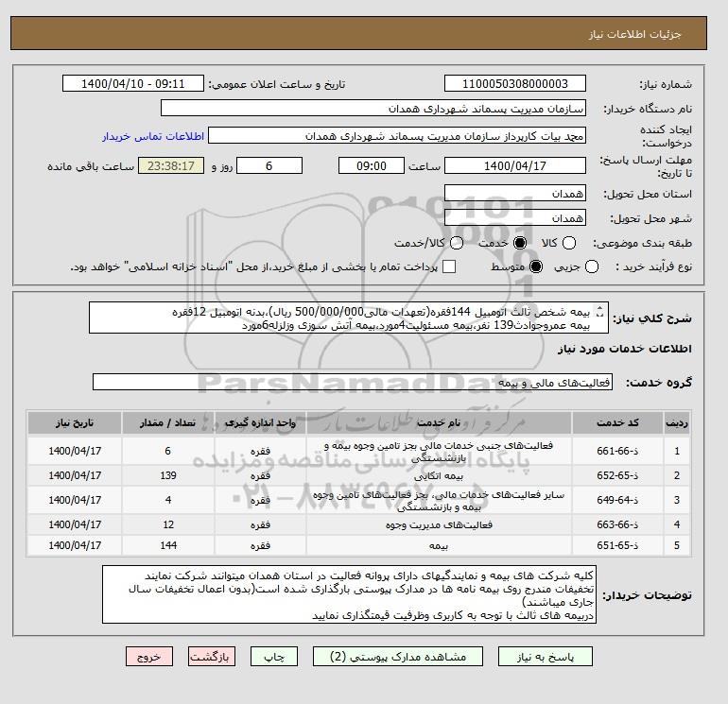Click the scroll stepper in شرح کلی نیاز box
The height and width of the screenshot is (704, 728).
click(599, 311)
